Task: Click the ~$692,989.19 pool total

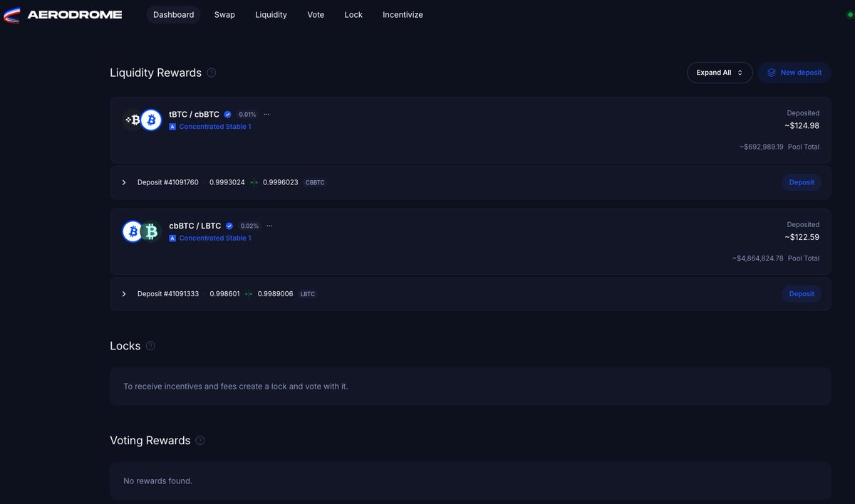Action: point(761,147)
